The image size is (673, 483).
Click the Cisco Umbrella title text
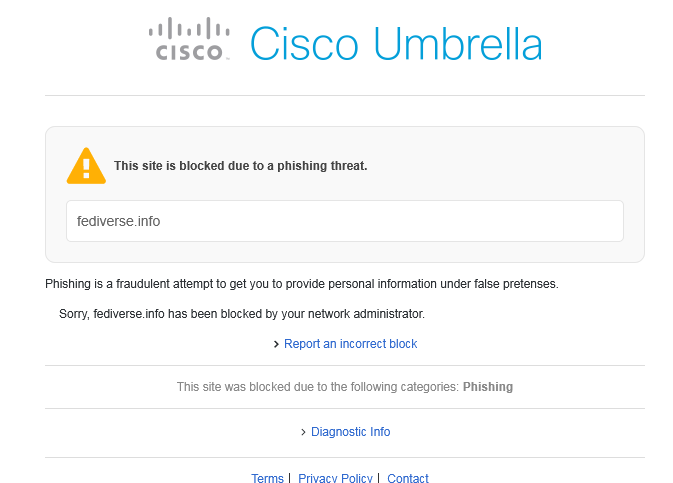(x=396, y=43)
